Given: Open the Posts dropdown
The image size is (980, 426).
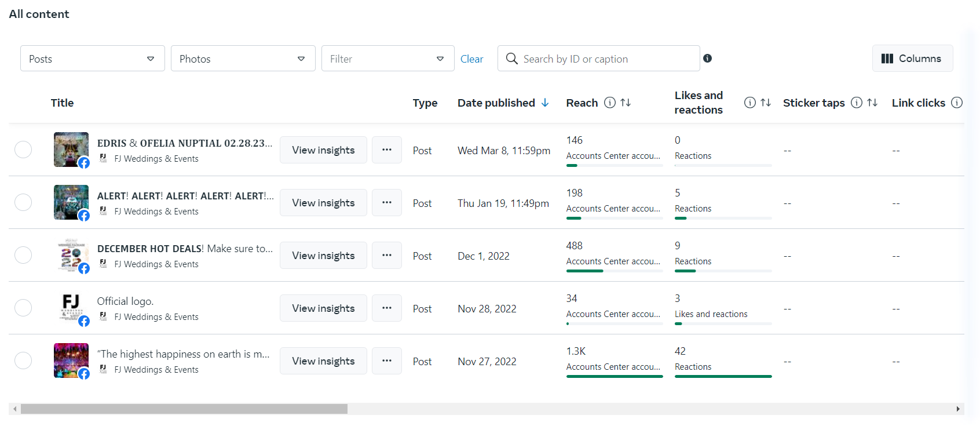Looking at the screenshot, I should pyautogui.click(x=93, y=59).
